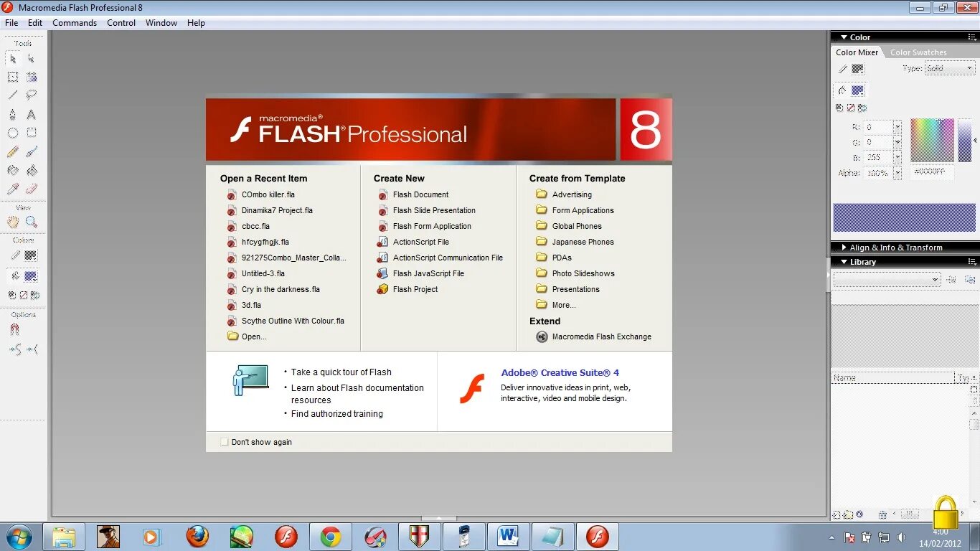Choose the Rectangle tool
The height and width of the screenshot is (551, 980).
[x=32, y=133]
